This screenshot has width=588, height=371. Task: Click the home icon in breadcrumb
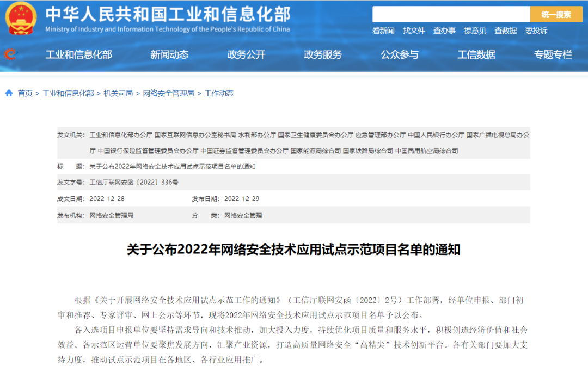point(9,94)
